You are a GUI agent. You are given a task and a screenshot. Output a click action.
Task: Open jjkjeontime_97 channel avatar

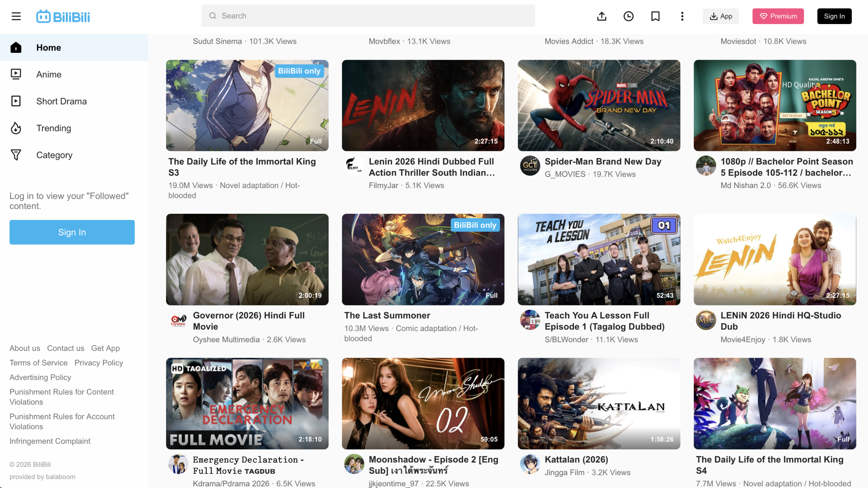354,464
